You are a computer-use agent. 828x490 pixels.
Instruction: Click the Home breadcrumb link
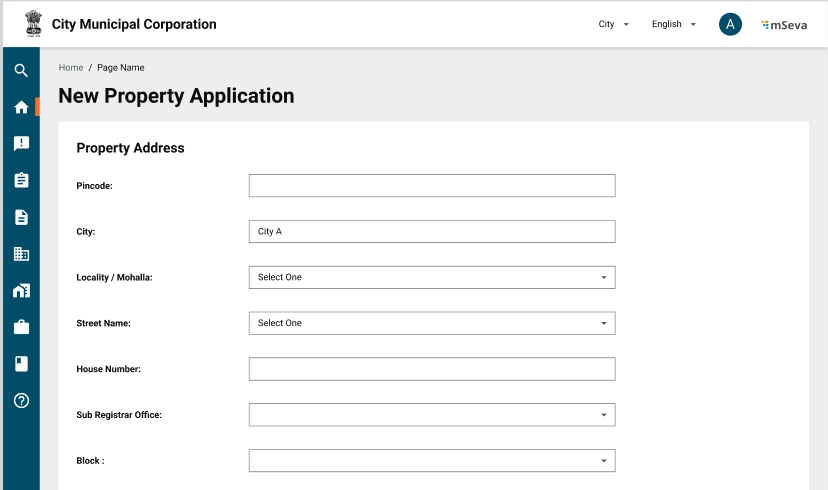pyautogui.click(x=70, y=68)
